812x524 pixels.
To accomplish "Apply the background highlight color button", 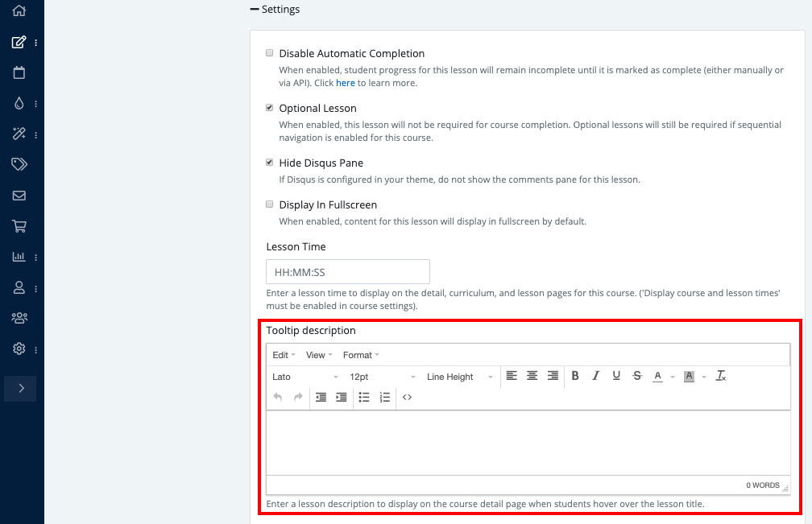I will 689,376.
